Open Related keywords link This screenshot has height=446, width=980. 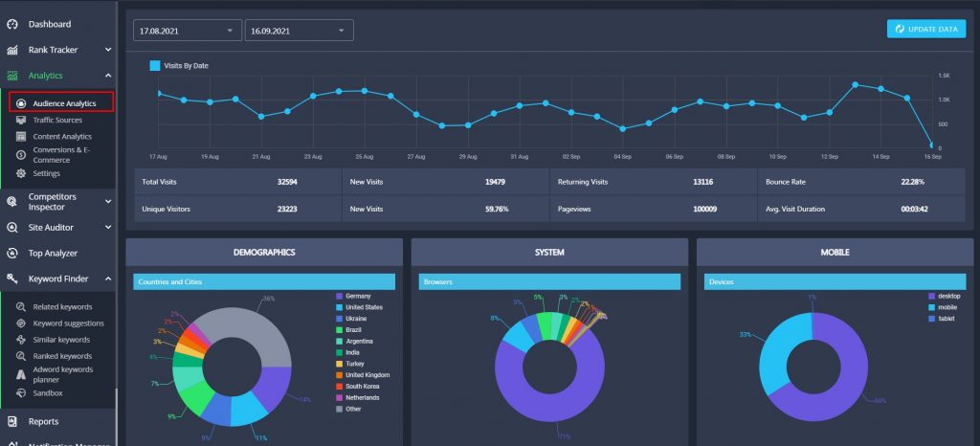coord(62,306)
